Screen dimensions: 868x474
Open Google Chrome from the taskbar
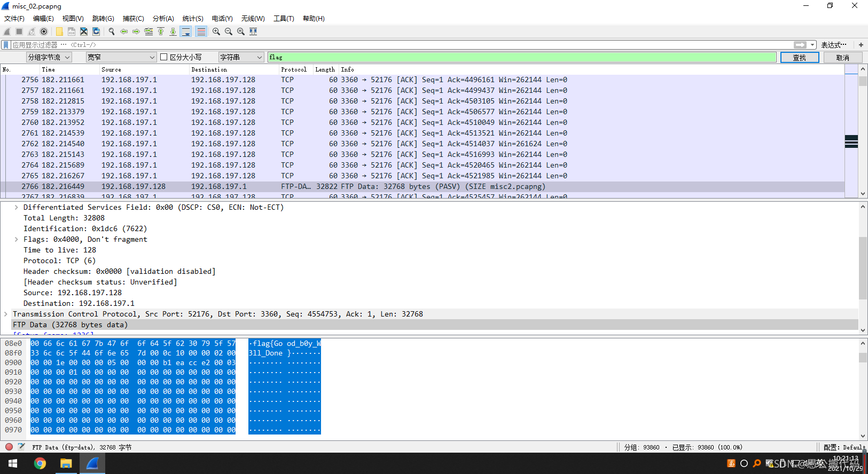[x=40, y=463]
